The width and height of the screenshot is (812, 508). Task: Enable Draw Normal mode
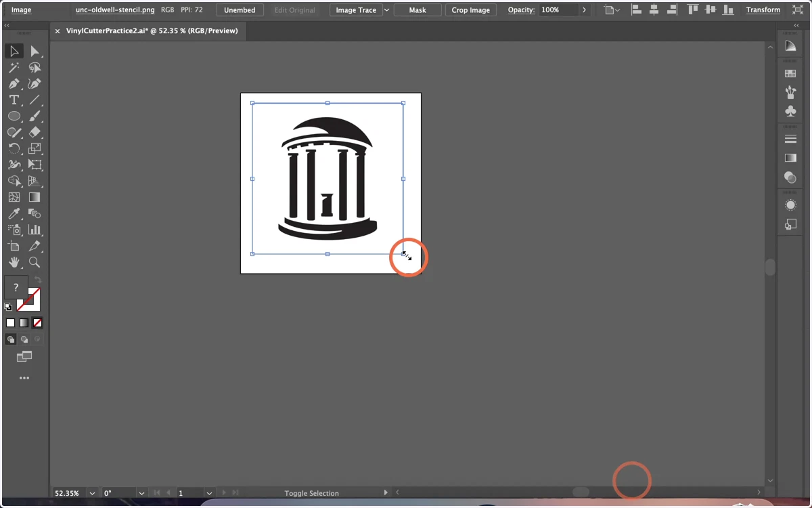pos(11,339)
